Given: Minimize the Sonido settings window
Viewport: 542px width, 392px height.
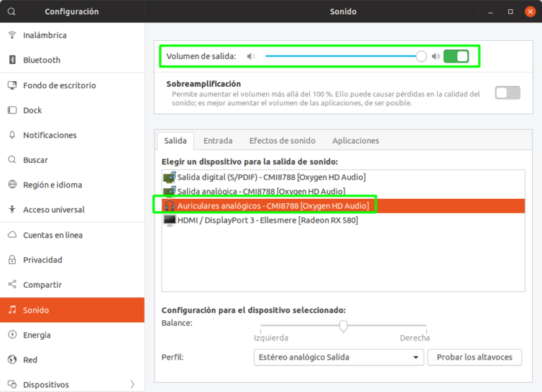Looking at the screenshot, I should (490, 12).
